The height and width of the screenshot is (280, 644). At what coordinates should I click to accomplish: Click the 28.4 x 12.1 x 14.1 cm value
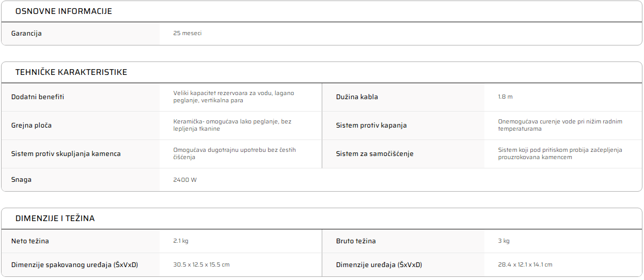pyautogui.click(x=525, y=265)
